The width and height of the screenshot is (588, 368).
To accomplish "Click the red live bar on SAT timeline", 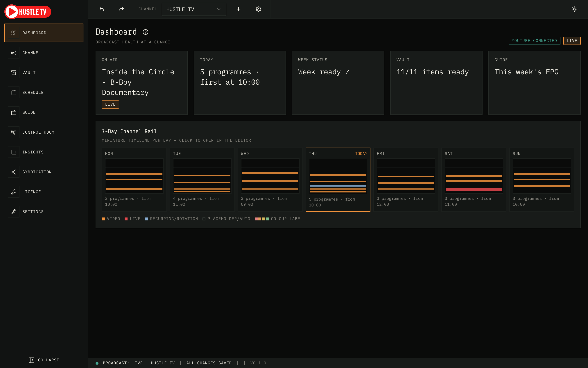I will [474, 189].
